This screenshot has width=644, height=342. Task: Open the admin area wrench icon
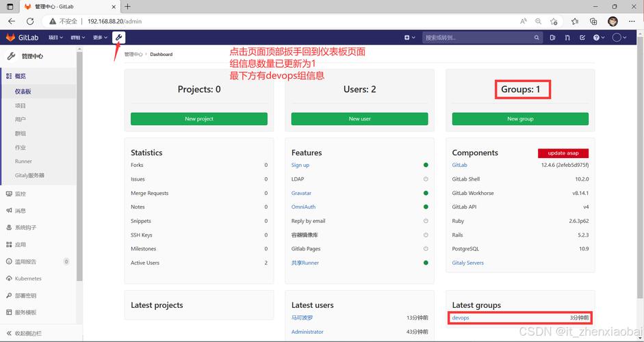coord(118,38)
